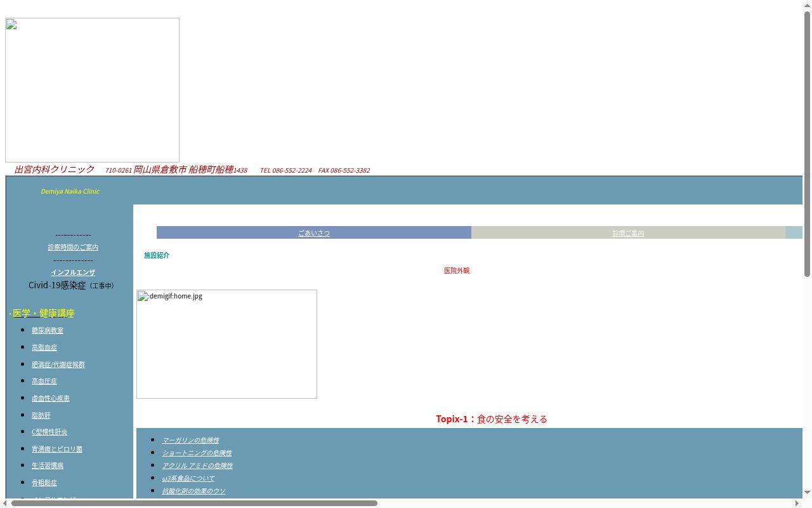Open ω3系食品について topic link
The width and height of the screenshot is (812, 508).
pos(188,478)
